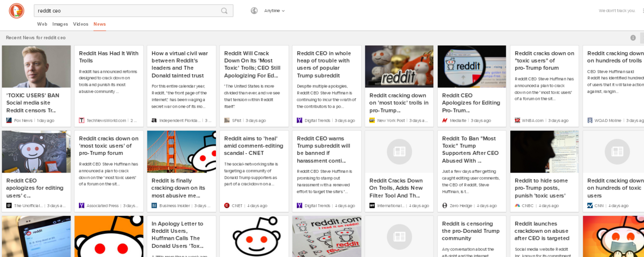Click the Zero Hedge source icon
The image size is (644, 257).
click(445, 205)
